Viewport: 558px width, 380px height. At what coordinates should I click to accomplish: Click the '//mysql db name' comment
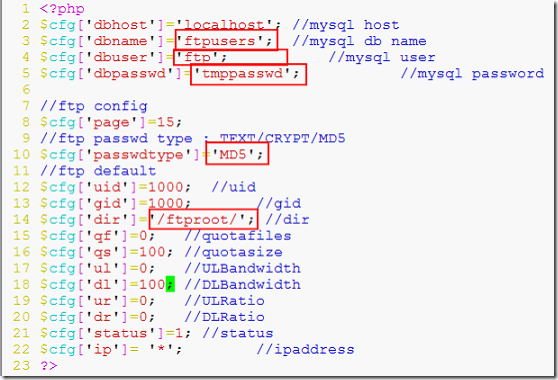[x=359, y=41]
